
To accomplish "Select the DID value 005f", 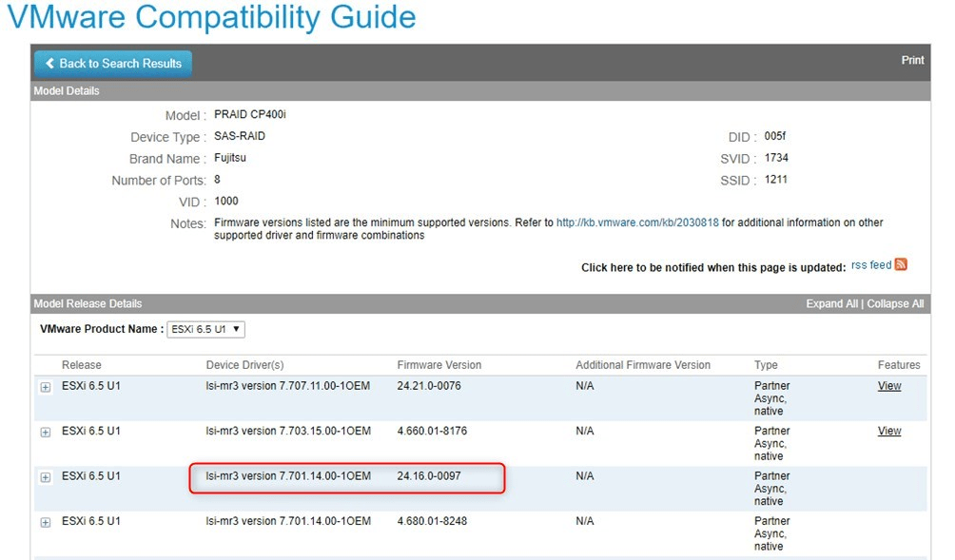I will 775,136.
